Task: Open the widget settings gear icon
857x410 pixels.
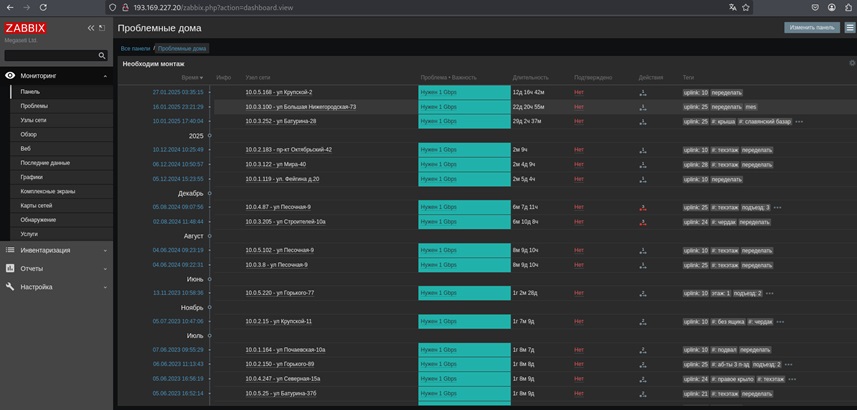Action: coord(852,63)
